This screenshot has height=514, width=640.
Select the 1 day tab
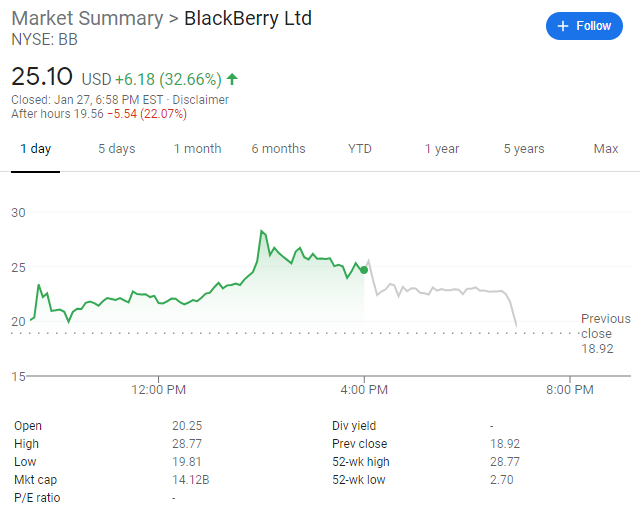36,149
